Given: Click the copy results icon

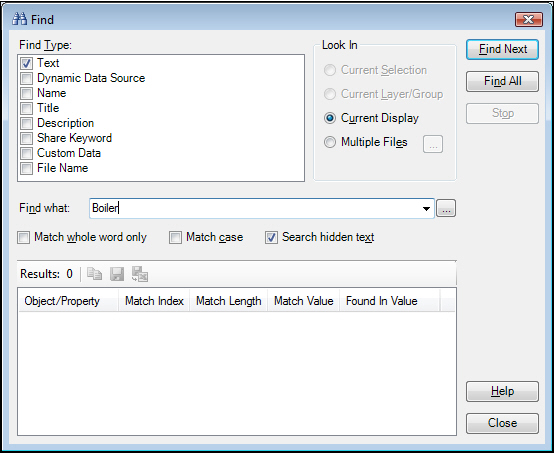Looking at the screenshot, I should coord(95,274).
